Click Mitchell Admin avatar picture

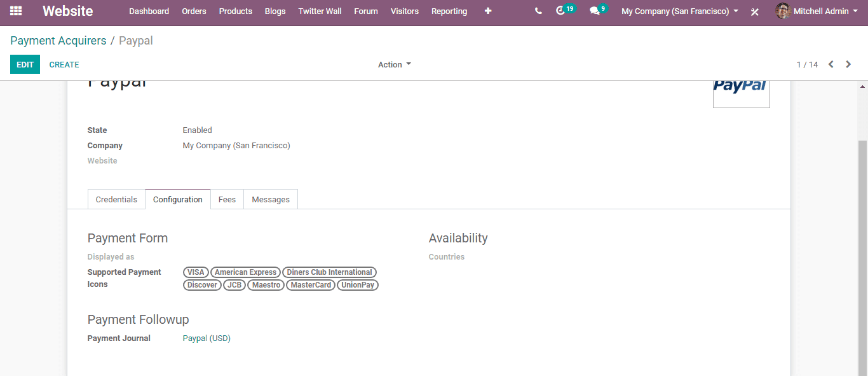(x=783, y=11)
